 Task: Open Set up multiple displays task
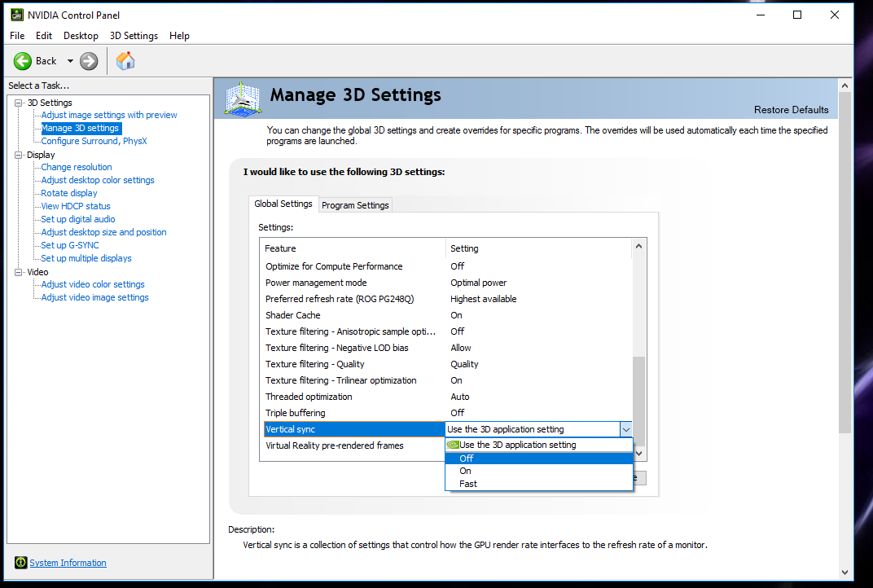point(86,258)
